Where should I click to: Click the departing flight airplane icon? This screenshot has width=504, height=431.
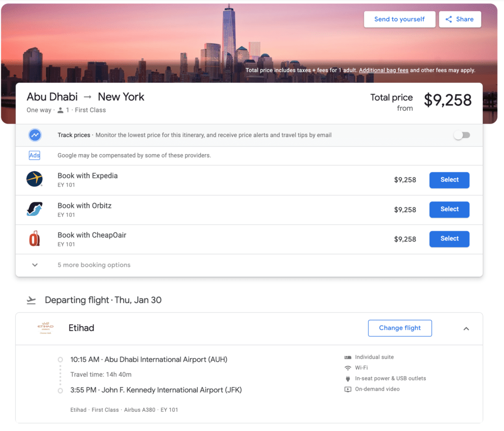coord(31,300)
